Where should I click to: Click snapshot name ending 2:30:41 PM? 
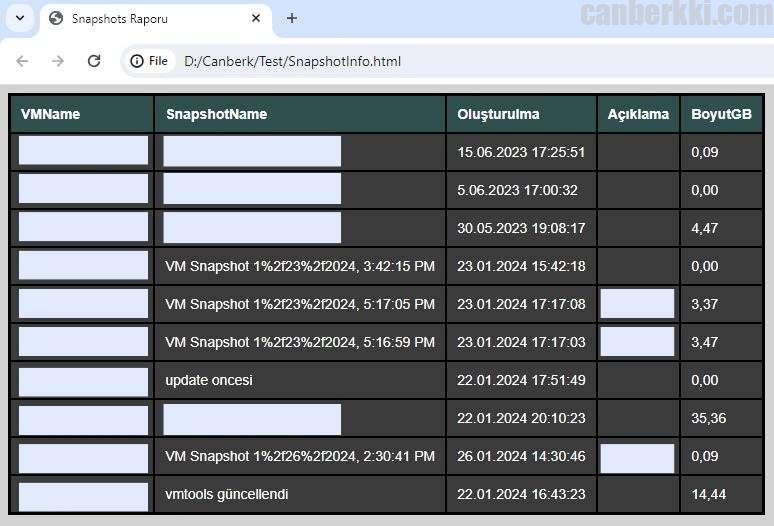coord(300,456)
